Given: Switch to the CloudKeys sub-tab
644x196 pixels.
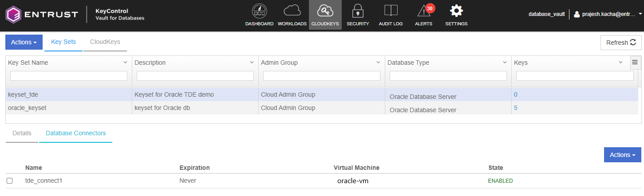Looking at the screenshot, I should pyautogui.click(x=105, y=42).
